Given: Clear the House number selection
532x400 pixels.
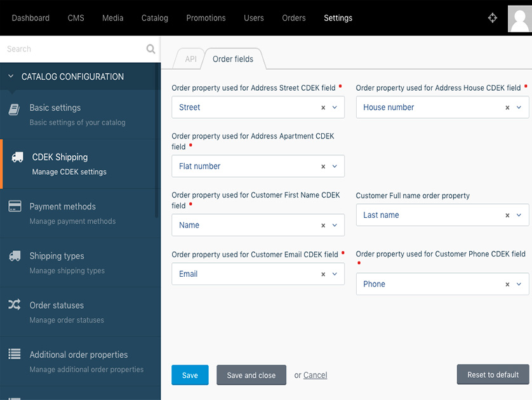Looking at the screenshot, I should point(507,107).
